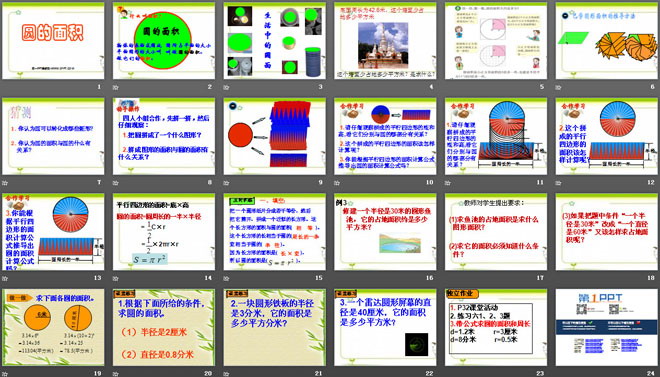This screenshot has width=660, height=377.
Task: Click the slide number 23 label
Action: click(540, 373)
